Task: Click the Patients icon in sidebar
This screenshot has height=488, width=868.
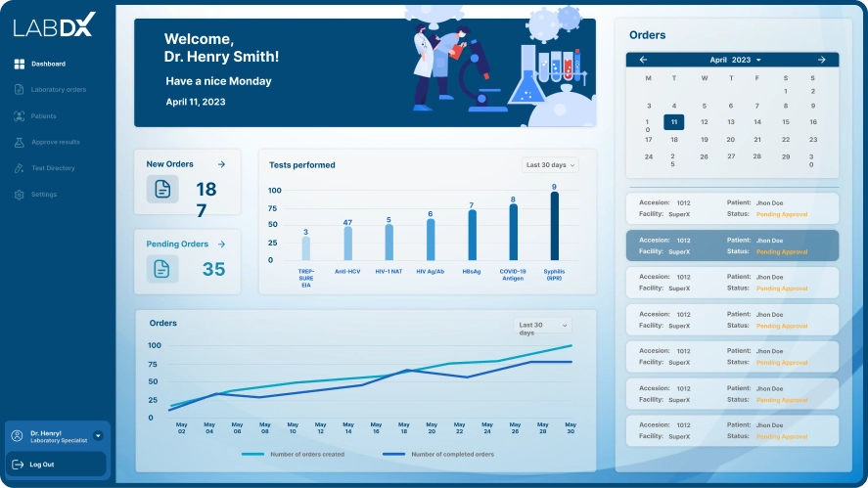Action: pyautogui.click(x=20, y=116)
